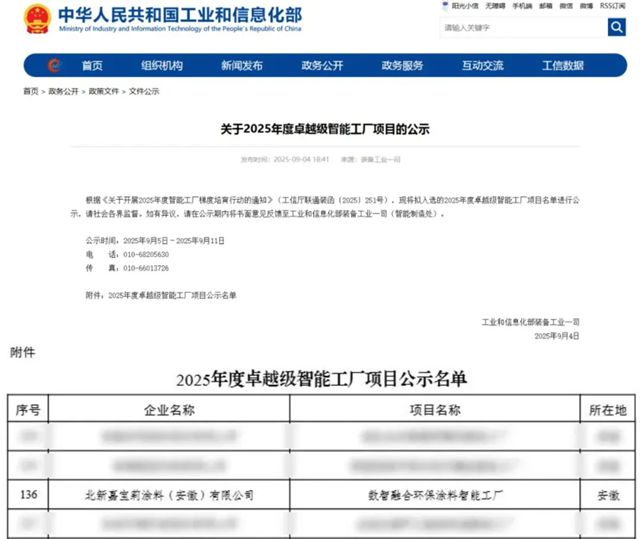Screen dimensions: 640x539
Task: Click 政策文件 in the breadcrumb trail
Action: (x=104, y=91)
